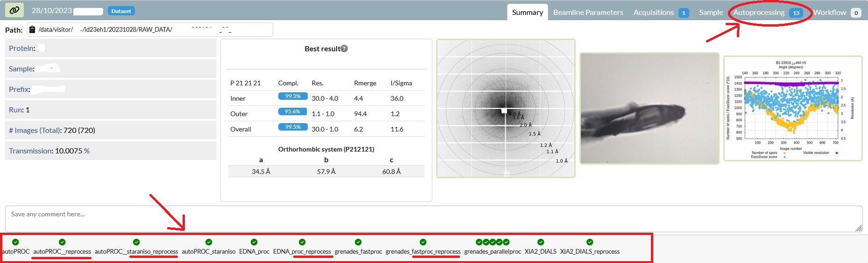Open the spots per image plot thumbnail

(792, 108)
